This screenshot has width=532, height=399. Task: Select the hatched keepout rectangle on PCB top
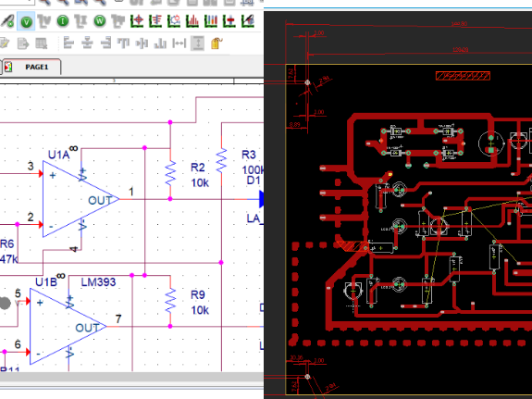tap(463, 76)
